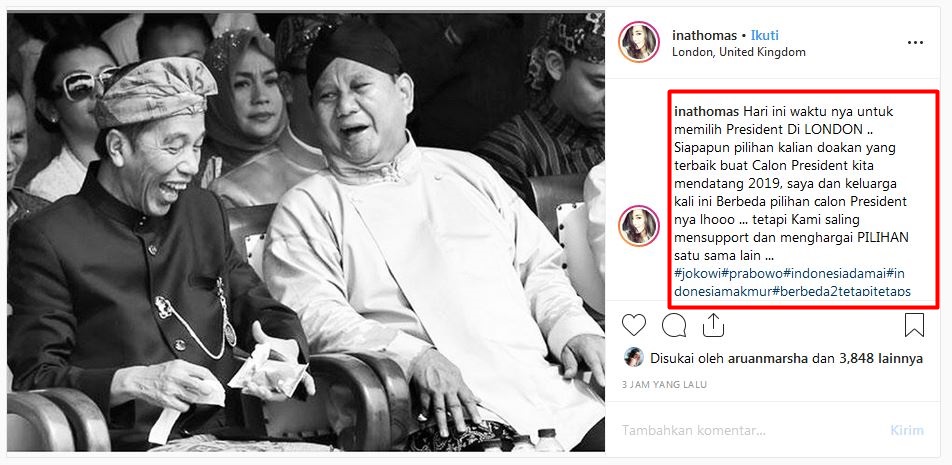The height and width of the screenshot is (465, 952).
Task: Click the small aruanmarsha liker avatar
Action: click(x=633, y=358)
